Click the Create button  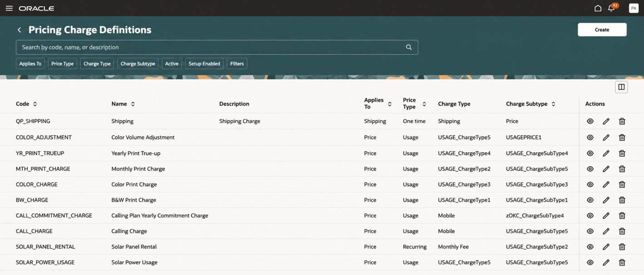coord(602,29)
